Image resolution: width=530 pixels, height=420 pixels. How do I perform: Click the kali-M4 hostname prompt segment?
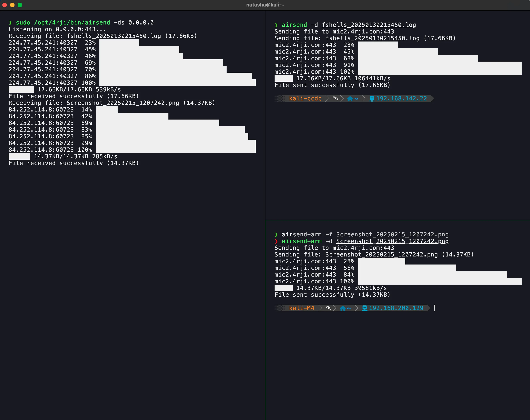[301, 308]
